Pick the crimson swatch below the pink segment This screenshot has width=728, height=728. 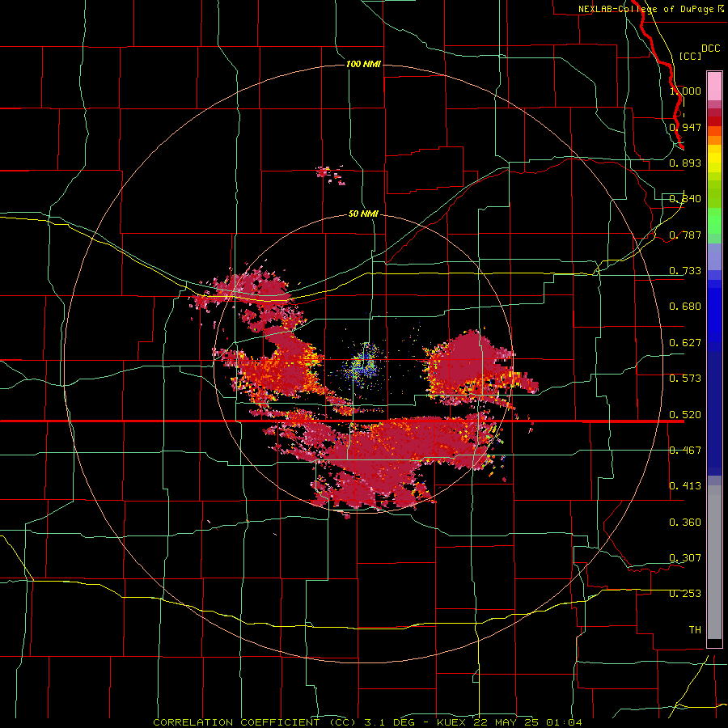click(714, 112)
